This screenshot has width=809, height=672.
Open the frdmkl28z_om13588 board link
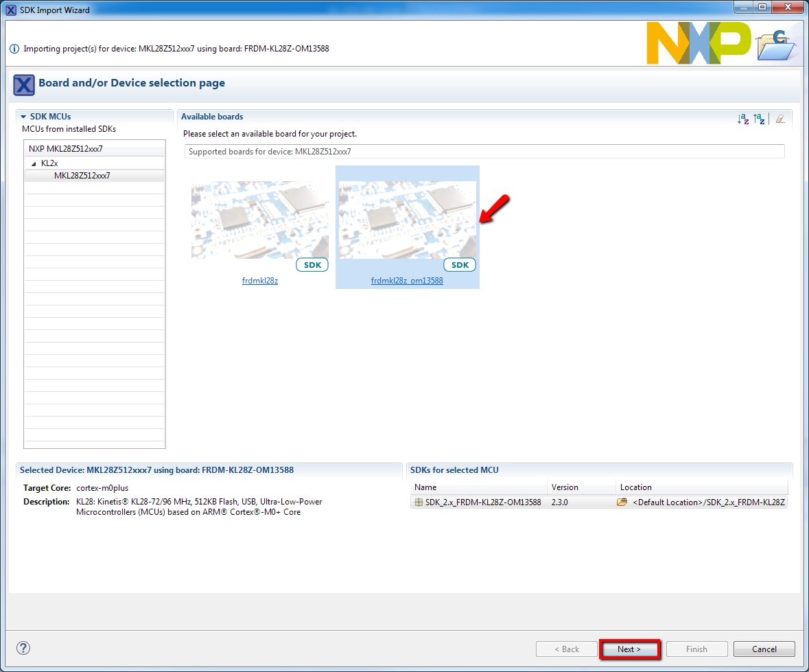tap(407, 281)
